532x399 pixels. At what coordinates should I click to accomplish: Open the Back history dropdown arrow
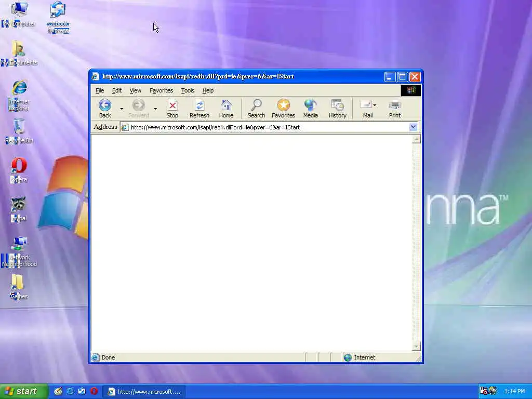coord(122,109)
